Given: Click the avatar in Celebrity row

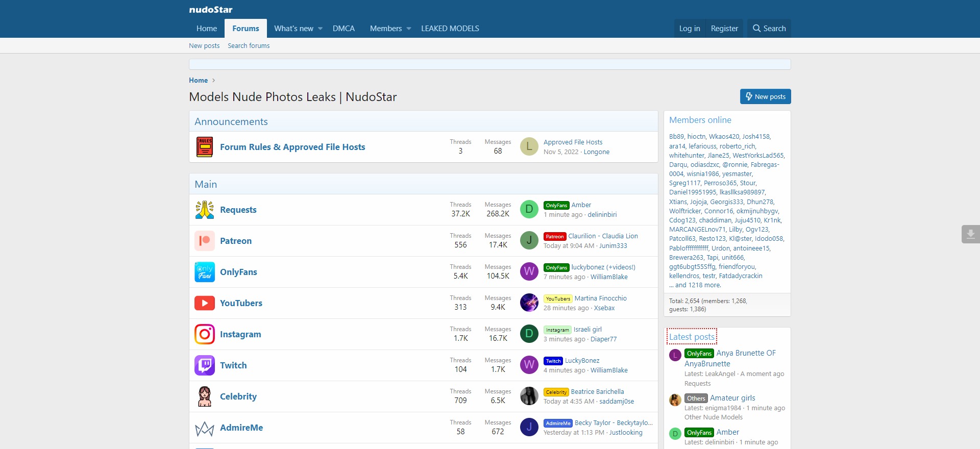Looking at the screenshot, I should tap(529, 396).
